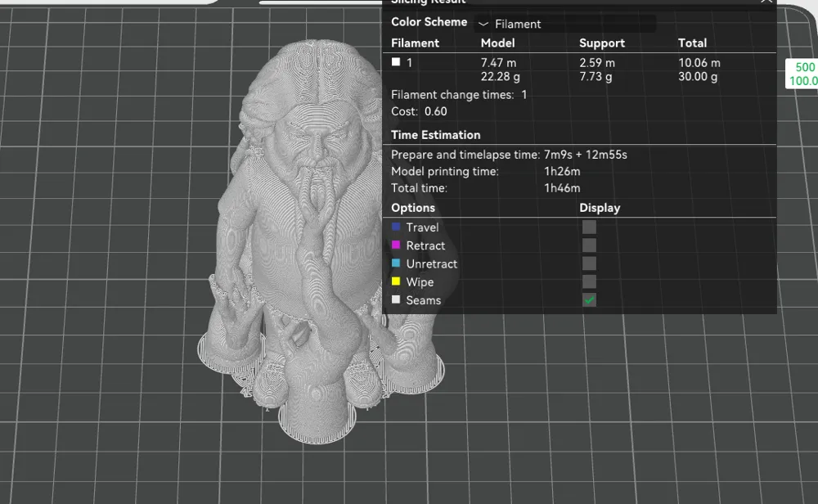This screenshot has height=504, width=818.
Task: Close the Slicing Result panel
Action: (x=766, y=2)
